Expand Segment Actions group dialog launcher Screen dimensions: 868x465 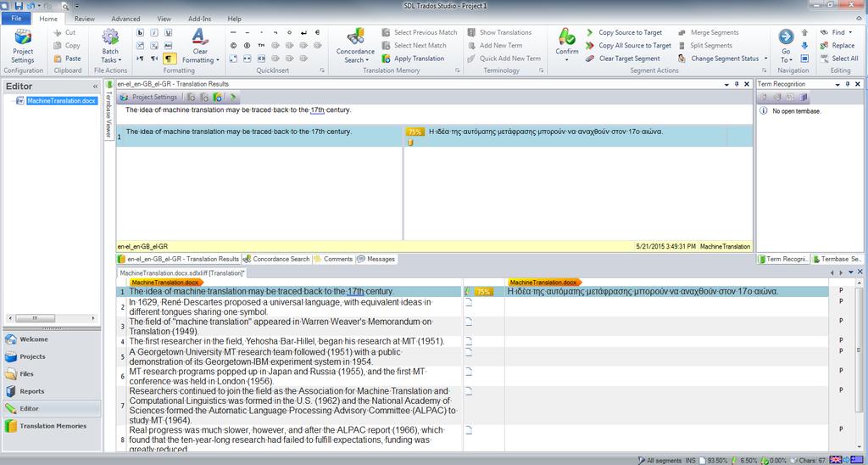[x=764, y=71]
